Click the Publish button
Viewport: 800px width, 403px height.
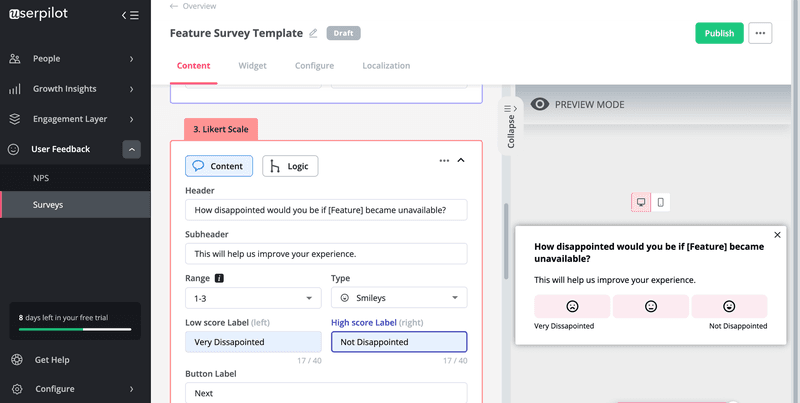719,33
